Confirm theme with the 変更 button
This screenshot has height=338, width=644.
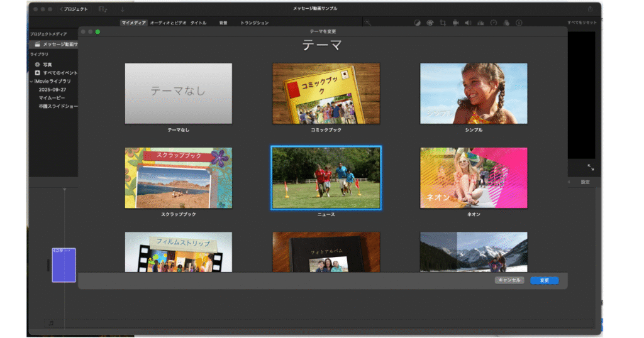[544, 280]
